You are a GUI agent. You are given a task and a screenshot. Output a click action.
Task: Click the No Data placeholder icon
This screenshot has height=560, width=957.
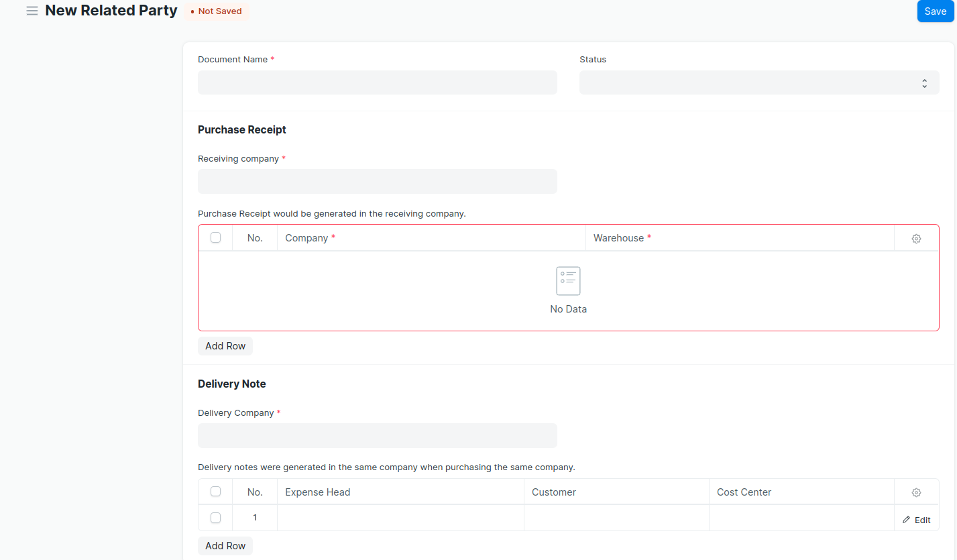pos(568,281)
